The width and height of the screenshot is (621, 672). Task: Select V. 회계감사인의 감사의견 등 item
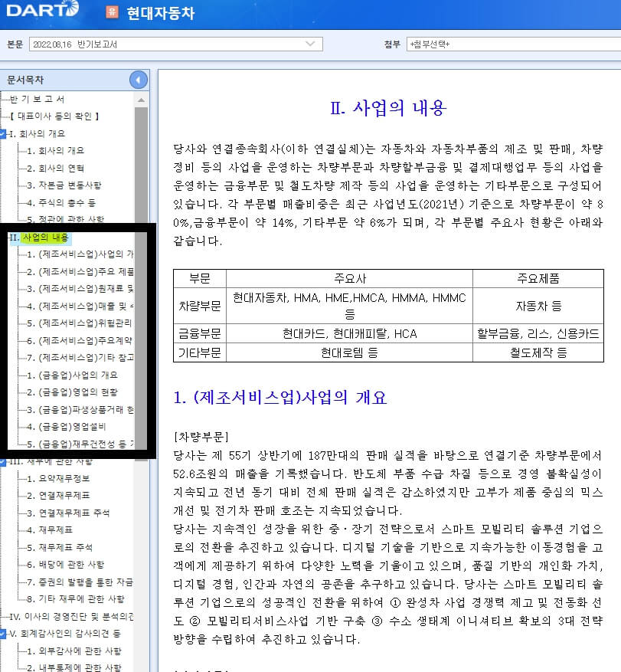(65, 634)
